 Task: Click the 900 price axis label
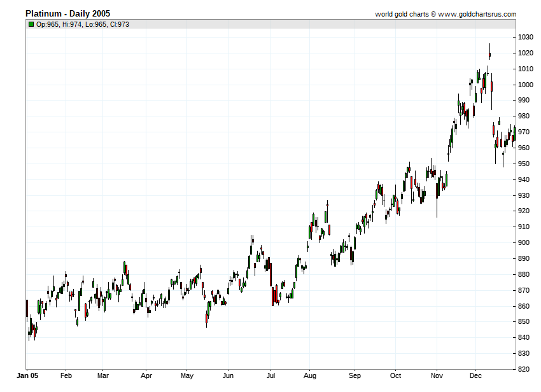coord(524,243)
